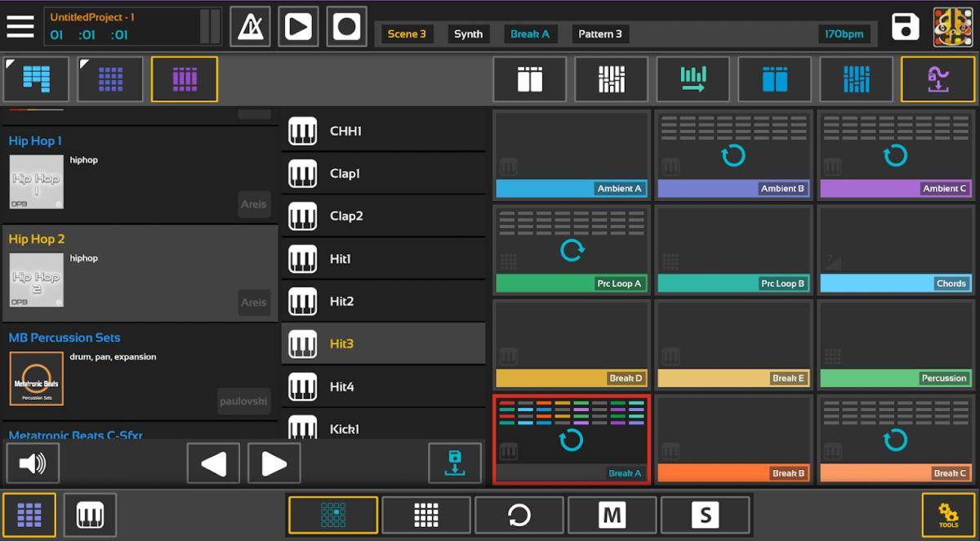This screenshot has width=980, height=541.
Task: Save project with floppy disk icon
Action: pos(905,27)
